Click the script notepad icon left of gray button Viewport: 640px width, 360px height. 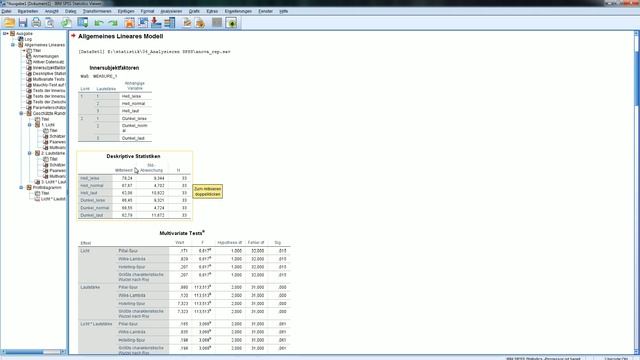[200, 23]
